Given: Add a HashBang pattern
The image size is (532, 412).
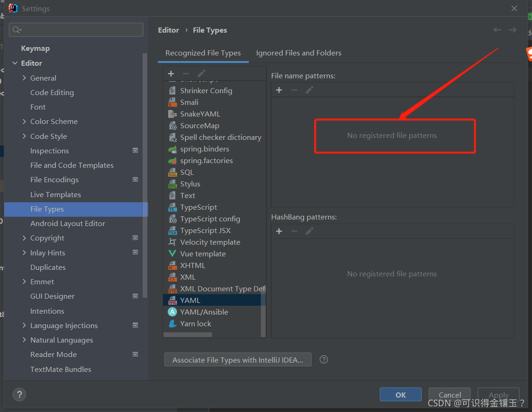Looking at the screenshot, I should pyautogui.click(x=279, y=231).
